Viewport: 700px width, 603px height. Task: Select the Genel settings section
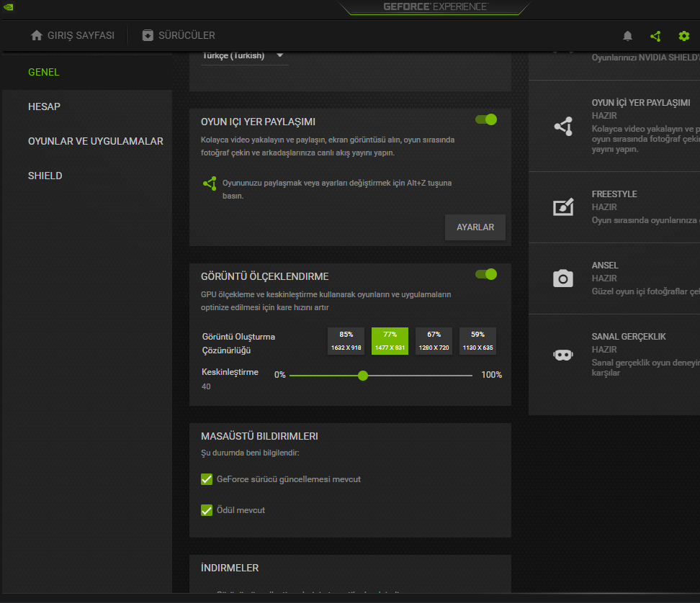87,72
